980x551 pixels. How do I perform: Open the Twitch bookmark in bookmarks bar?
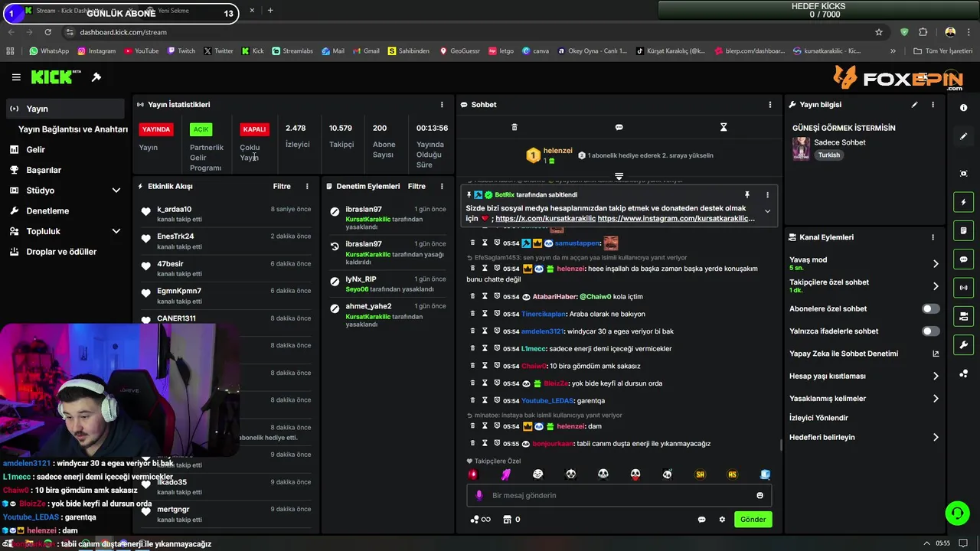point(181,51)
